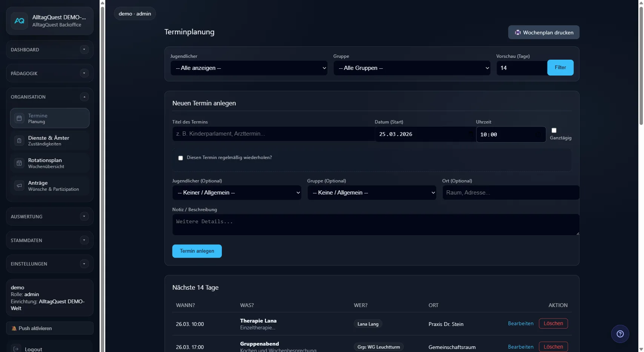644x352 pixels.
Task: Open Dienste & Ämter via clipboard icon
Action: coord(19,140)
